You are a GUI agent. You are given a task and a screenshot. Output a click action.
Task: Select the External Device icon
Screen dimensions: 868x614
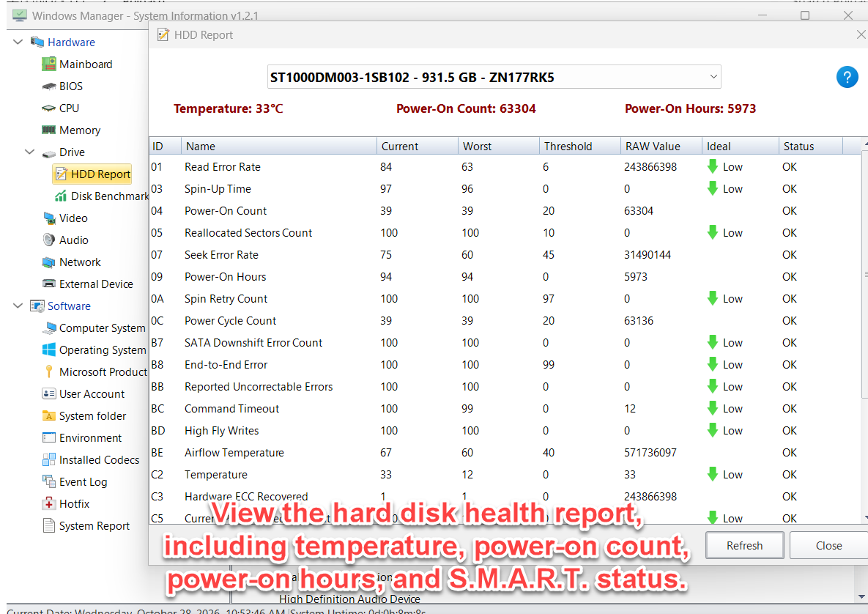[x=49, y=284]
